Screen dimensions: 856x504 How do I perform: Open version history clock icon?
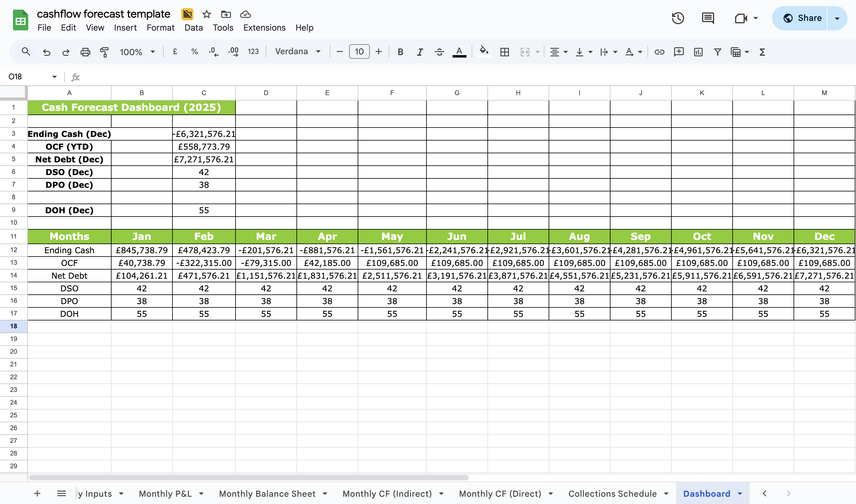677,18
